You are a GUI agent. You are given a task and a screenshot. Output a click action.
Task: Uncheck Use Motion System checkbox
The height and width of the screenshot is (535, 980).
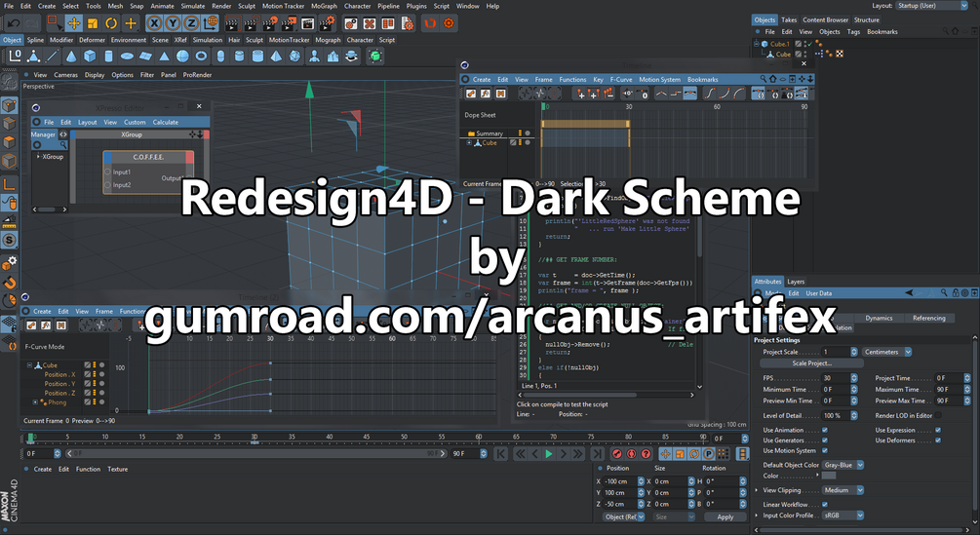click(824, 451)
